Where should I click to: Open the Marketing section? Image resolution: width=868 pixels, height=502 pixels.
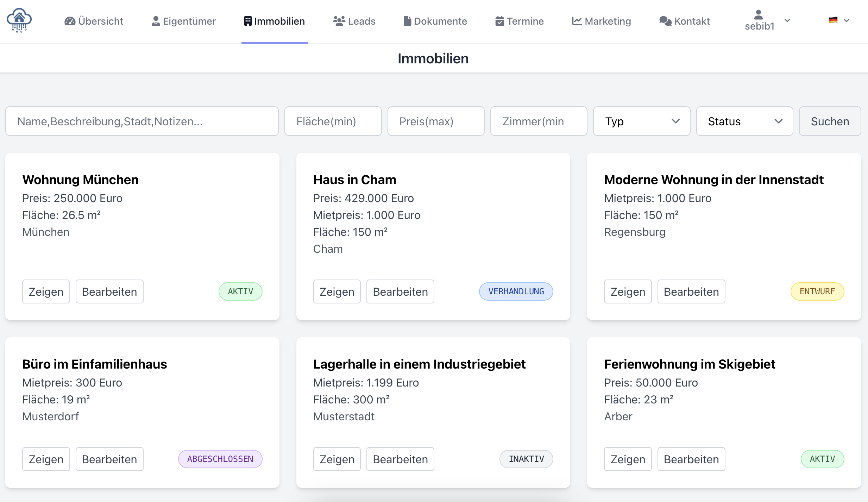click(x=602, y=21)
